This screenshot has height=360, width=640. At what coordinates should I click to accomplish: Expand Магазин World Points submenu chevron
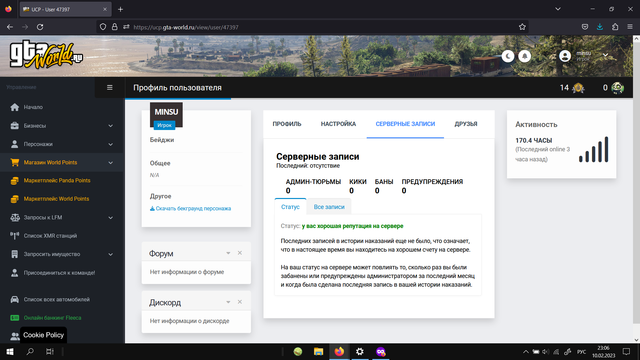(x=111, y=162)
